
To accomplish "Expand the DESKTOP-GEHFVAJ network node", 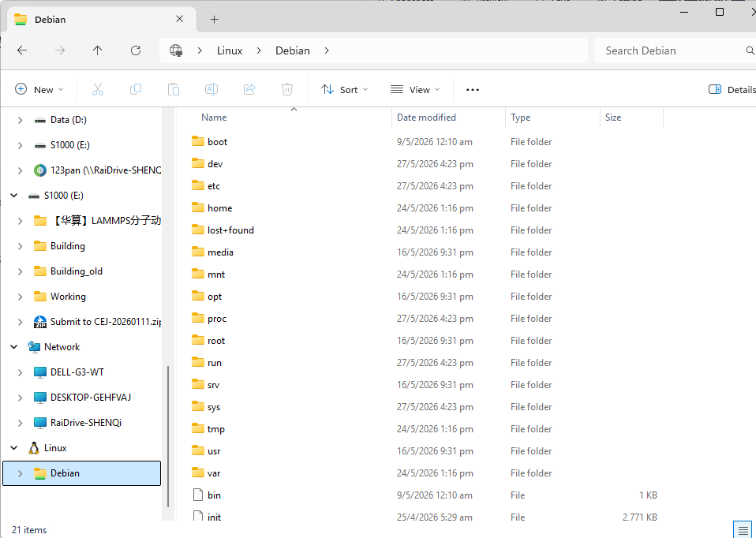I will 20,398.
